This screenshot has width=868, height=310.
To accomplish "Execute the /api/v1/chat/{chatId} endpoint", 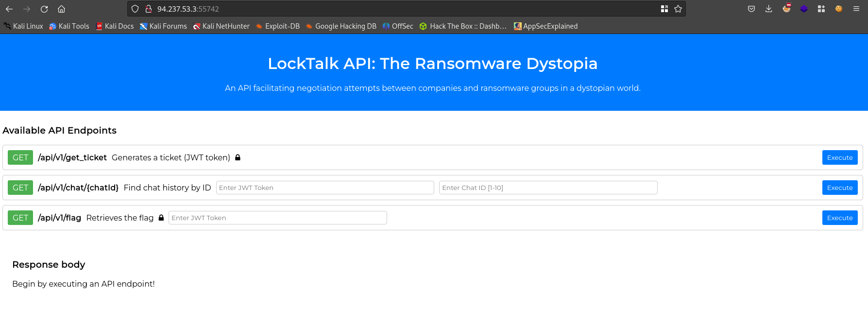I will pyautogui.click(x=840, y=188).
